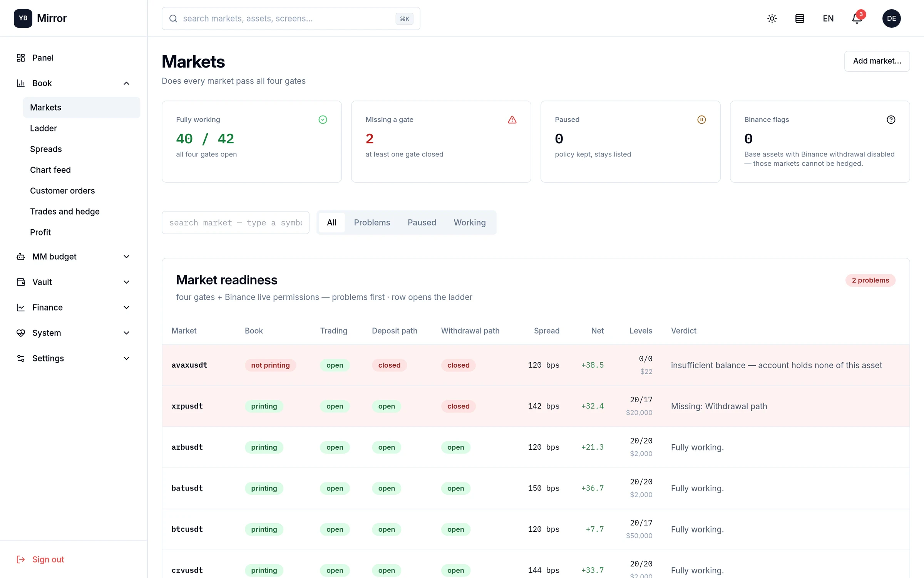This screenshot has height=578, width=924.
Task: Click the MM budget robot icon
Action: click(21, 257)
